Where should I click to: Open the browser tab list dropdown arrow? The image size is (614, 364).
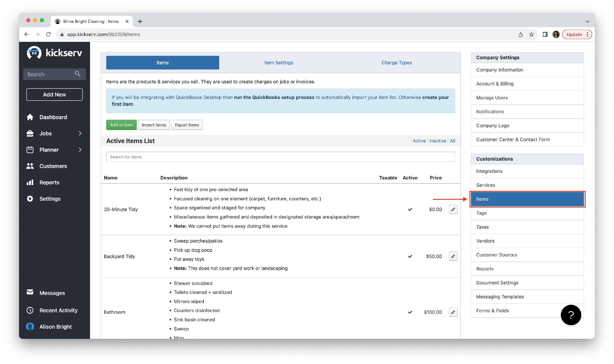click(587, 22)
